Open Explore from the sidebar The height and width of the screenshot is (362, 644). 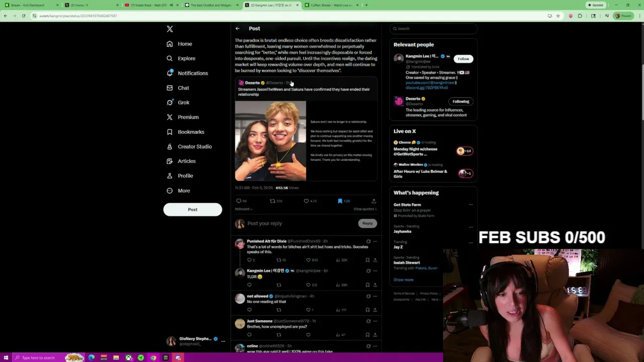(x=181, y=58)
